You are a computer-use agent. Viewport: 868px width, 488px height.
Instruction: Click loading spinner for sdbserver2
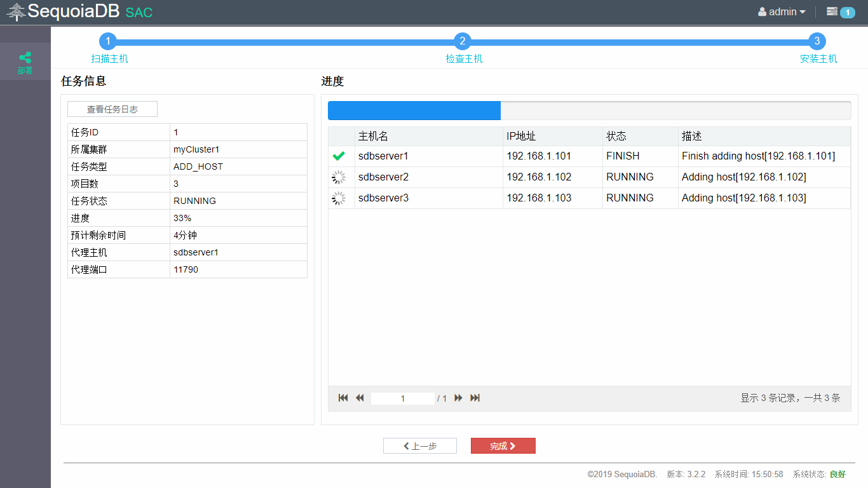click(x=339, y=177)
